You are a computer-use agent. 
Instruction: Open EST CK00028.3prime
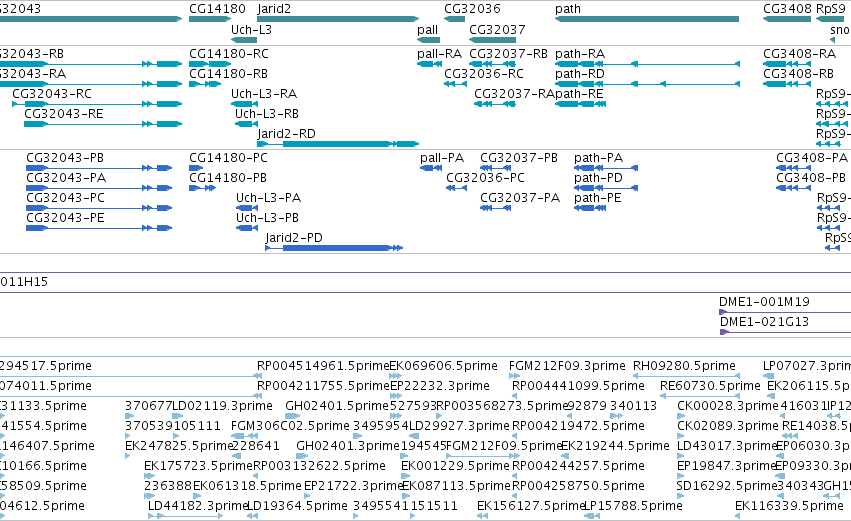click(x=728, y=406)
